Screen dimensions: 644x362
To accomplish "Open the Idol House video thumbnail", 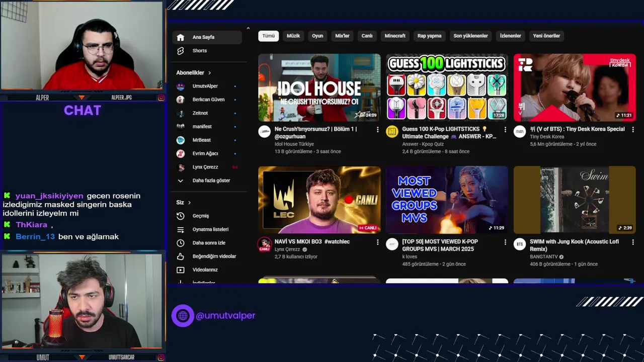I will [319, 87].
